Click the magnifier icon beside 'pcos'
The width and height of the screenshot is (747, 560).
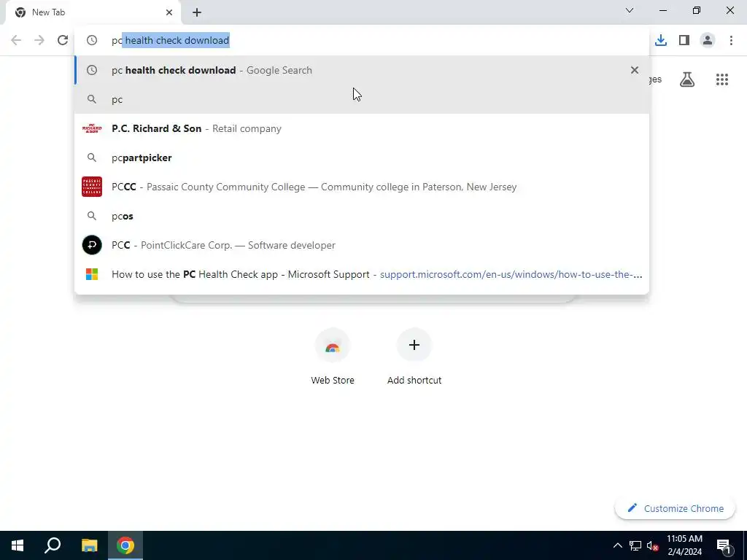(x=92, y=216)
